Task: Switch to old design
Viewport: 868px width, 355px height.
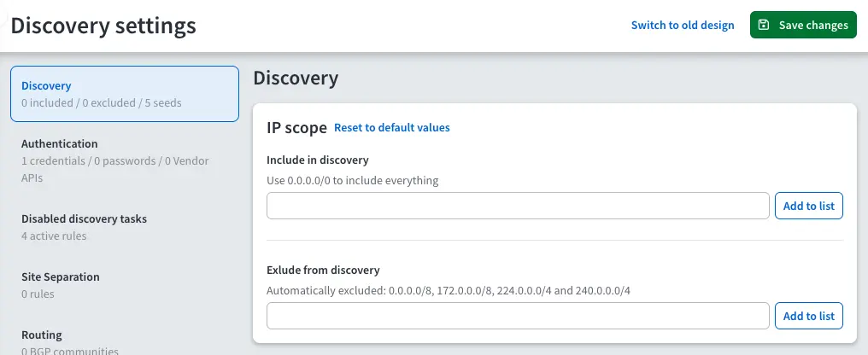Action: [682, 26]
